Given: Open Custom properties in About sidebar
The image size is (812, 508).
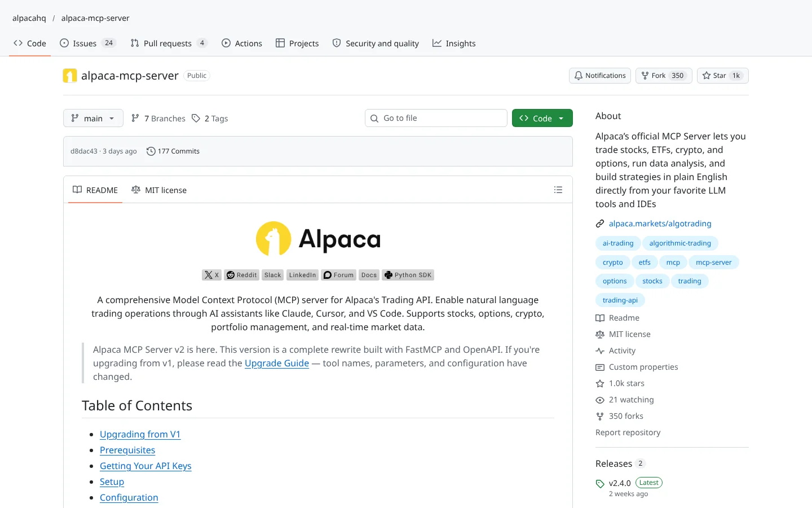Looking at the screenshot, I should pos(637,367).
